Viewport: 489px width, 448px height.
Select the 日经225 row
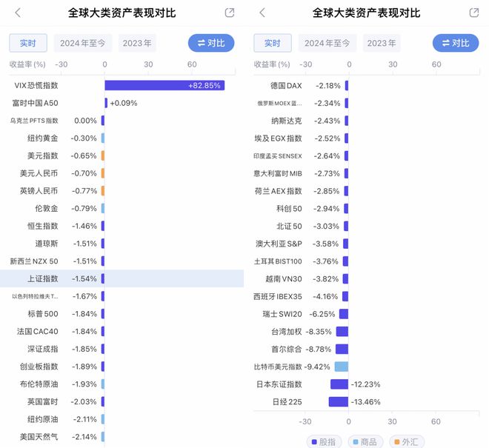pos(367,402)
